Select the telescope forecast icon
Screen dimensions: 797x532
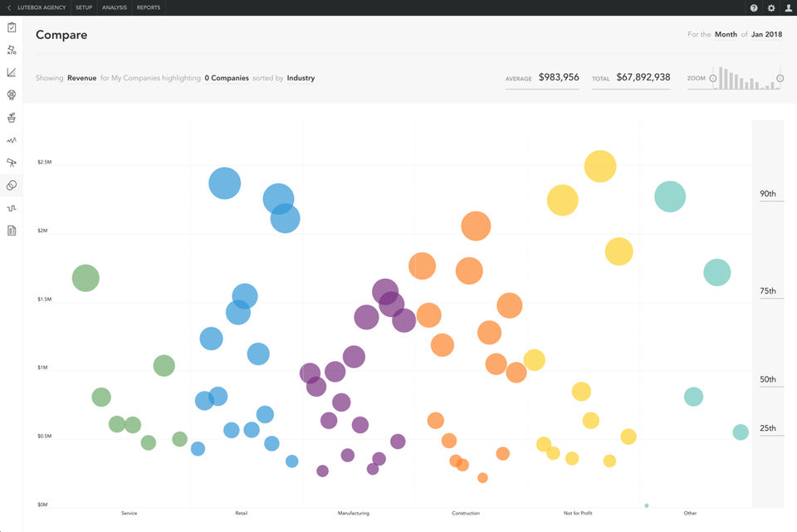[x=11, y=163]
